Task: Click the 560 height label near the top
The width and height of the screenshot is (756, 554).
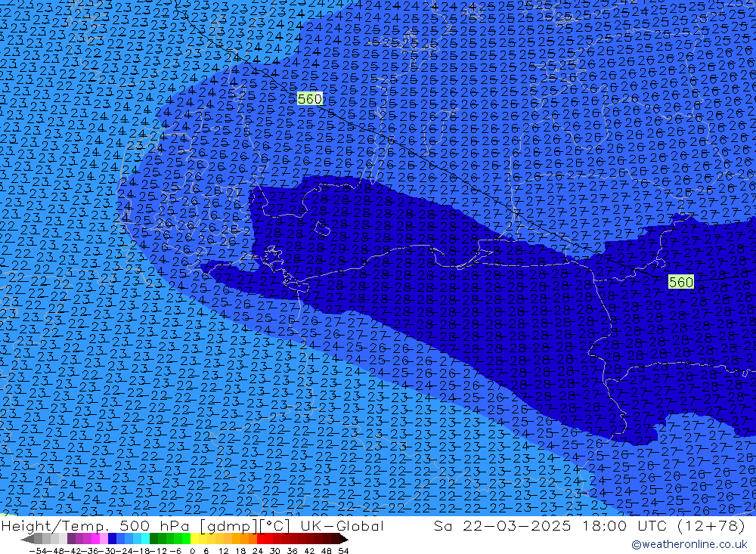Action: pos(309,99)
